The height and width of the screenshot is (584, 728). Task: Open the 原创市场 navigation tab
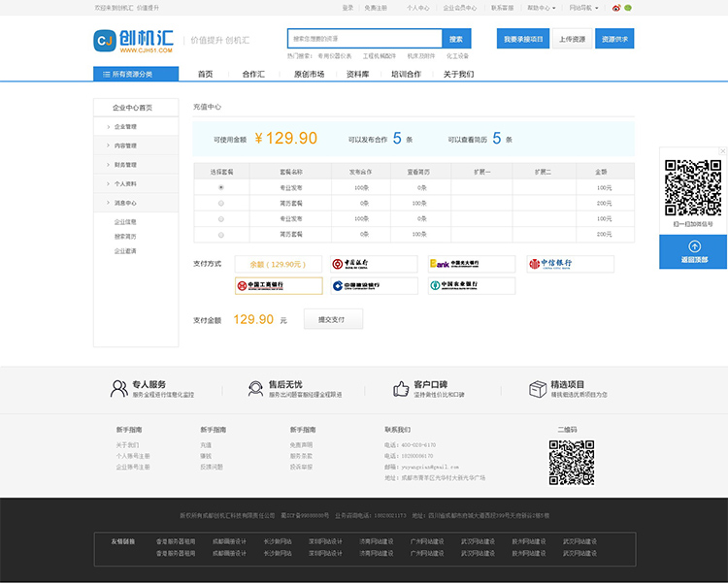310,74
